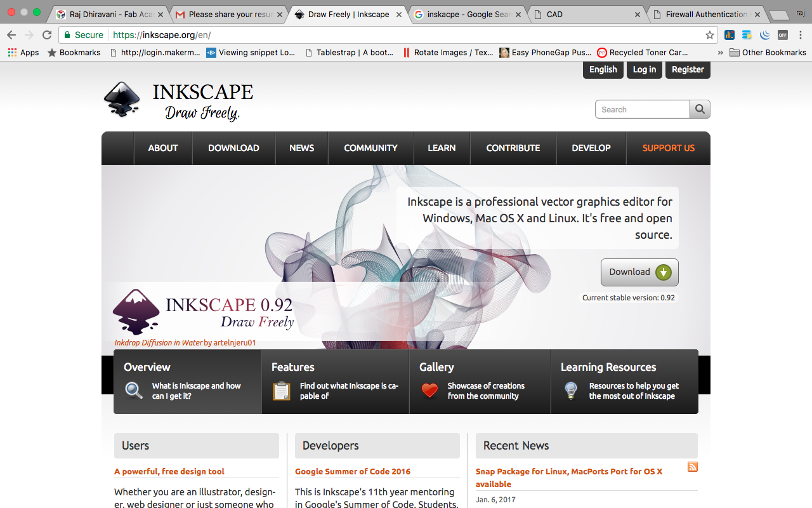Viewport: 812px width, 508px height.
Task: Open the Recent News RSS feed icon
Action: tap(693, 467)
